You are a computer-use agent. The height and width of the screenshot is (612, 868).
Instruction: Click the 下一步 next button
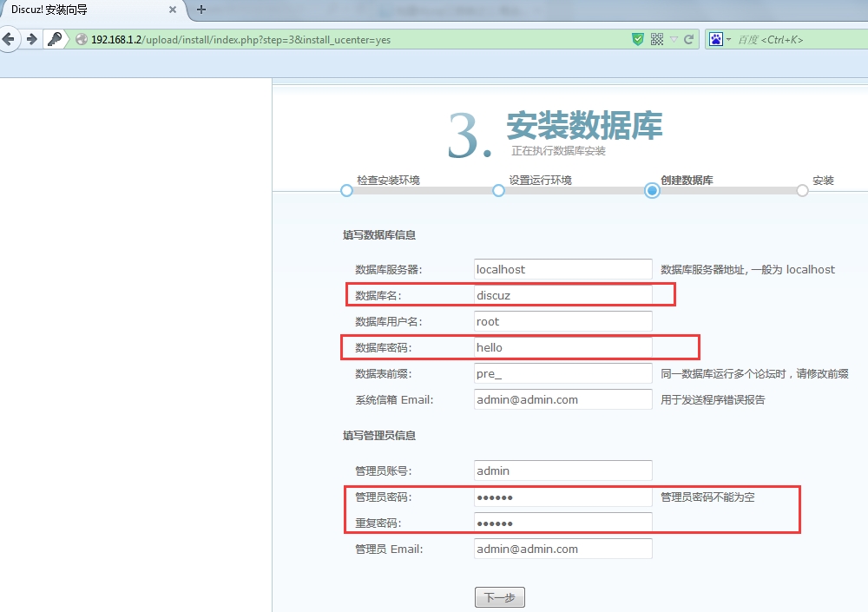point(499,597)
